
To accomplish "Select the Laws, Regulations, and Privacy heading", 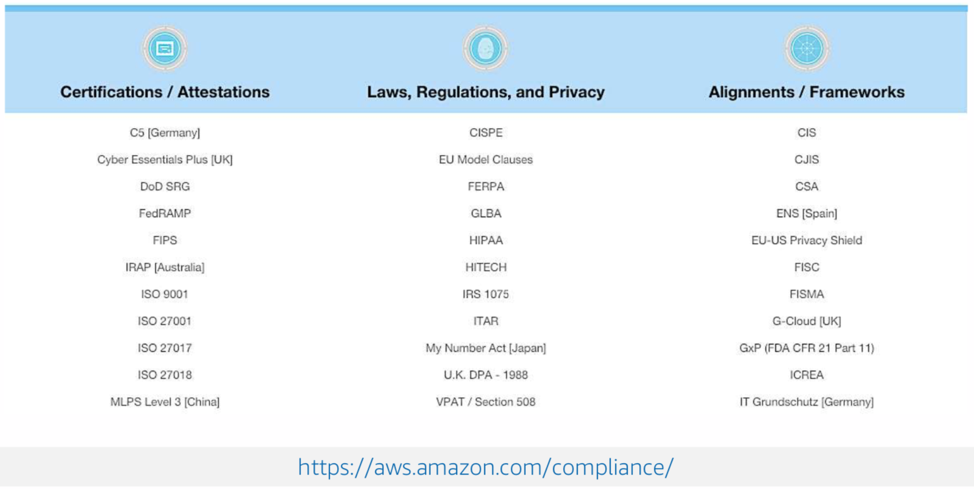I will click(486, 92).
